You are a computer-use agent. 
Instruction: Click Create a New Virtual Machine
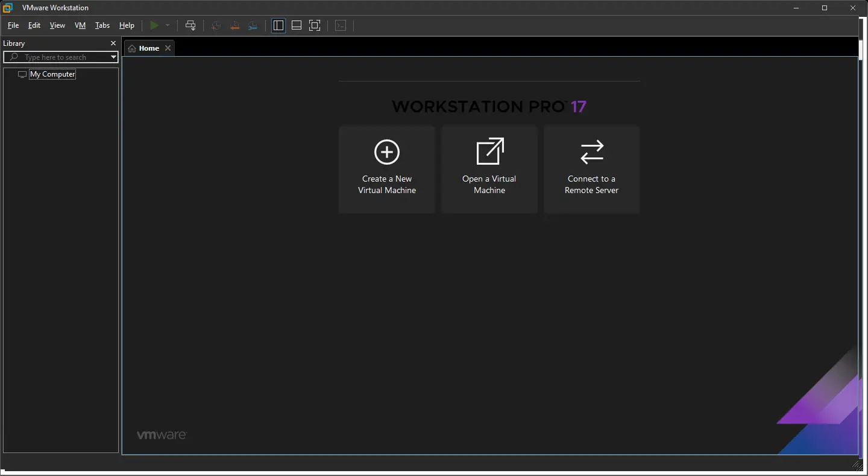click(x=386, y=169)
